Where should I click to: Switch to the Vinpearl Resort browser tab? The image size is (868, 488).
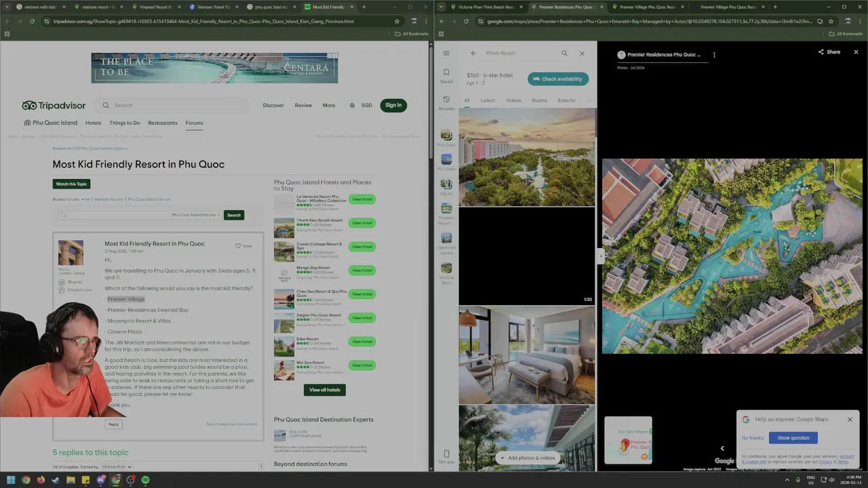[x=155, y=7]
